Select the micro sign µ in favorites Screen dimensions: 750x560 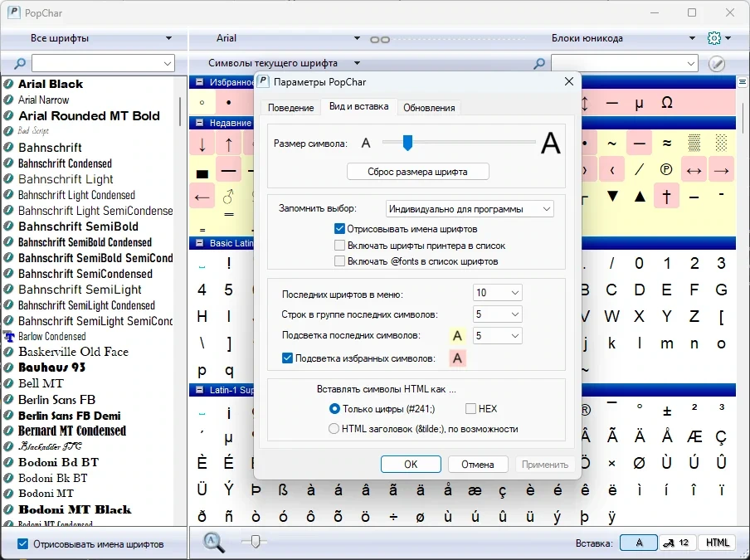[639, 103]
